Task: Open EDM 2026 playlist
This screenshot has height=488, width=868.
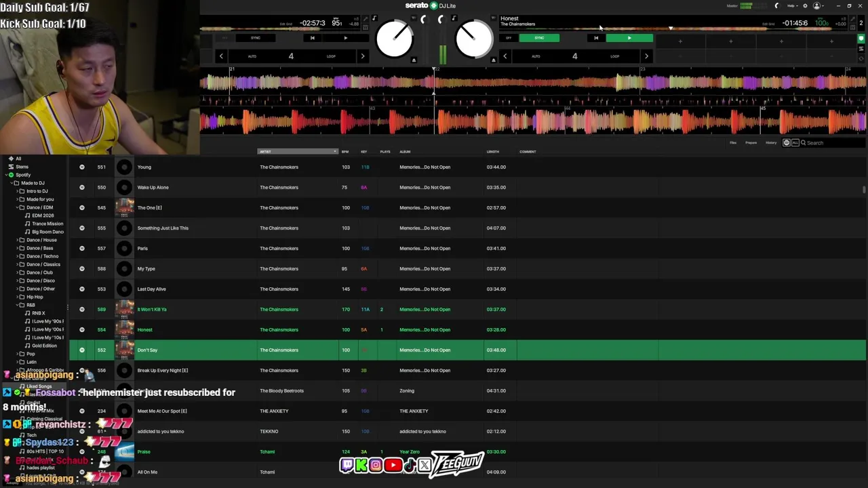Action: tap(43, 216)
